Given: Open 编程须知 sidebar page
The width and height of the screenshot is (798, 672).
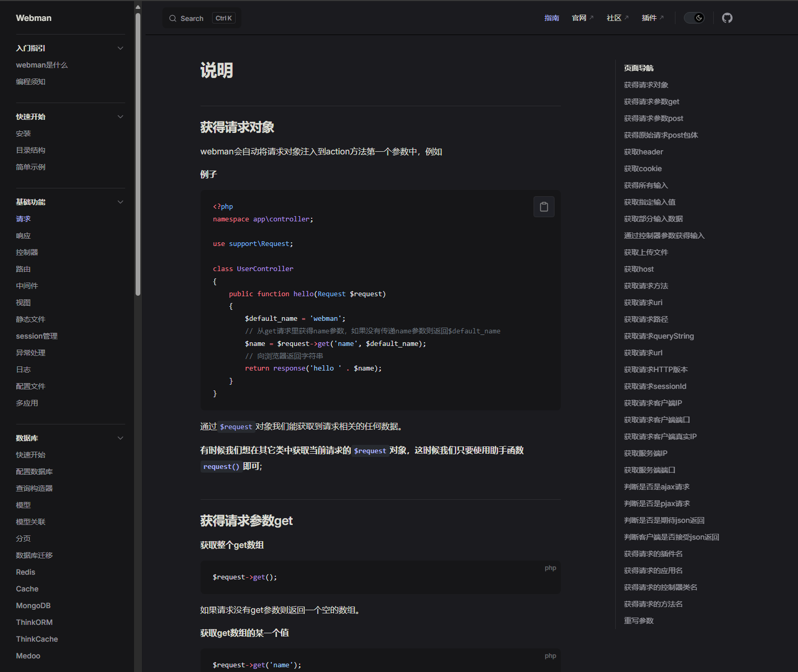Looking at the screenshot, I should [x=30, y=82].
